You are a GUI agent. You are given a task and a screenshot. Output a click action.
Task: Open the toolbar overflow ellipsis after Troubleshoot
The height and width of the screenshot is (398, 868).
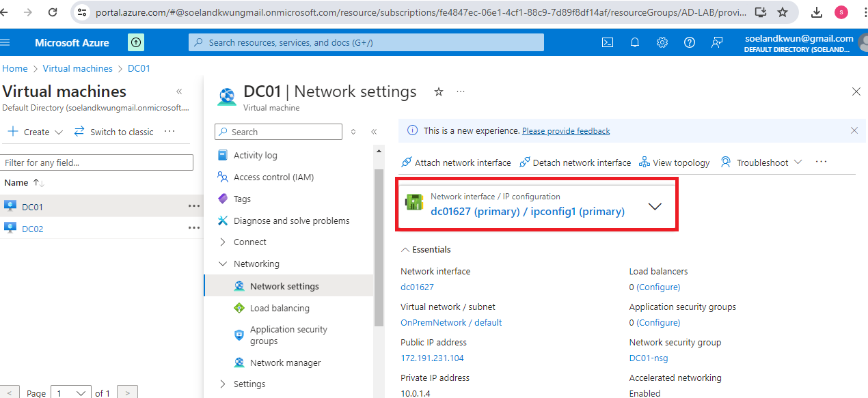tap(822, 162)
